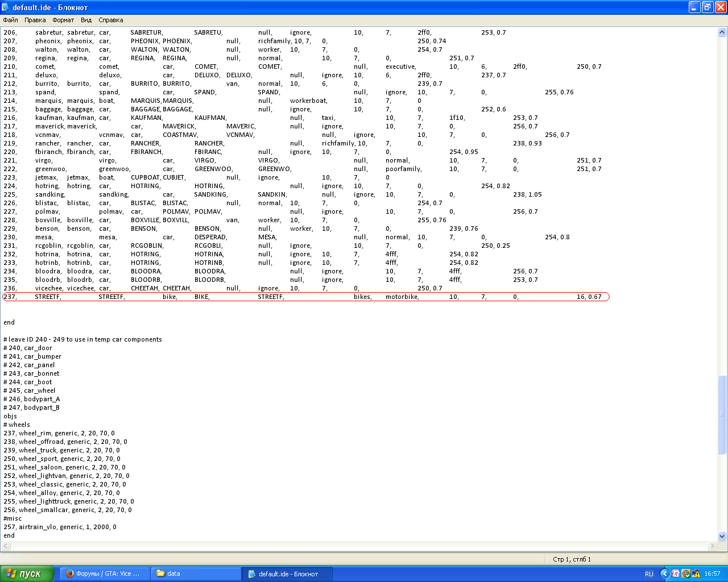
Task: Click the line "#misc"
Action: [13, 518]
